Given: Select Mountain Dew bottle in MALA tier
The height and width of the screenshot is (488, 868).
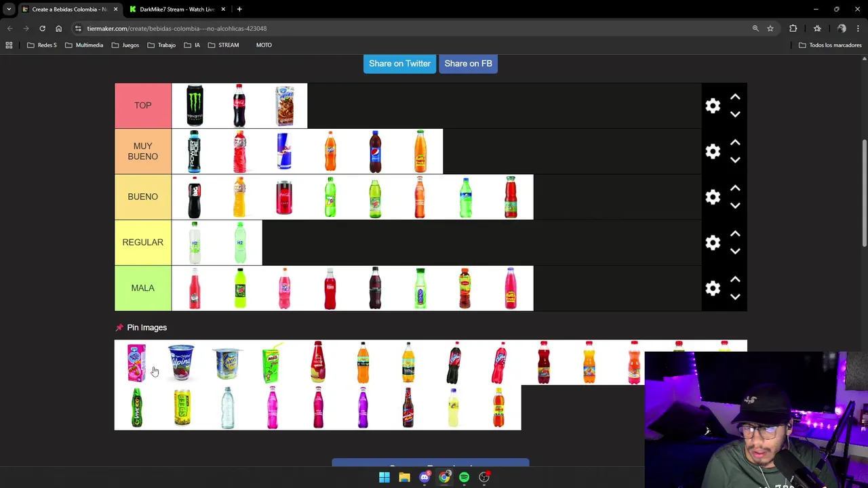Looking at the screenshot, I should (x=239, y=288).
